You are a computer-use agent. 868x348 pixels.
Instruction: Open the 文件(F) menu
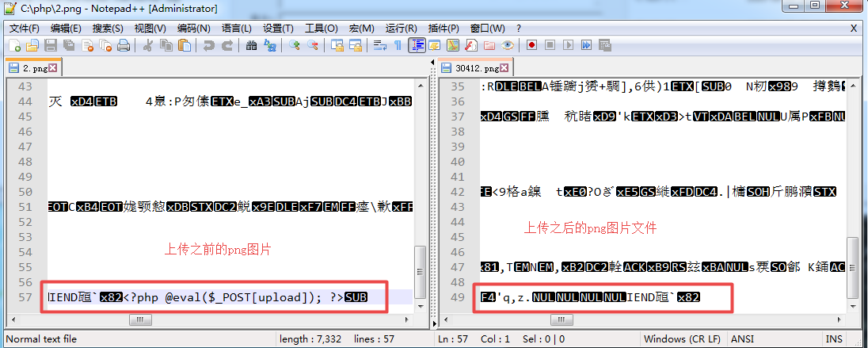25,29
